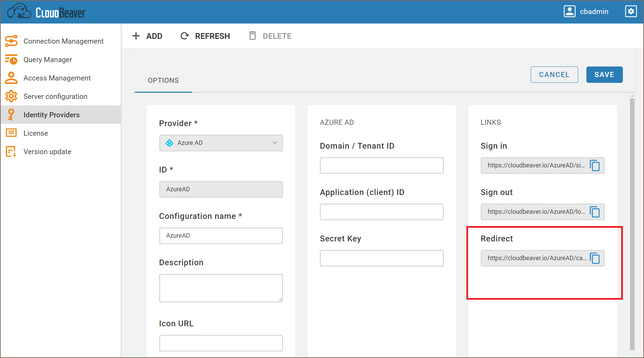Screen dimensions: 644x358
Task: Copy the Redirect link URL
Action: coord(595,258)
